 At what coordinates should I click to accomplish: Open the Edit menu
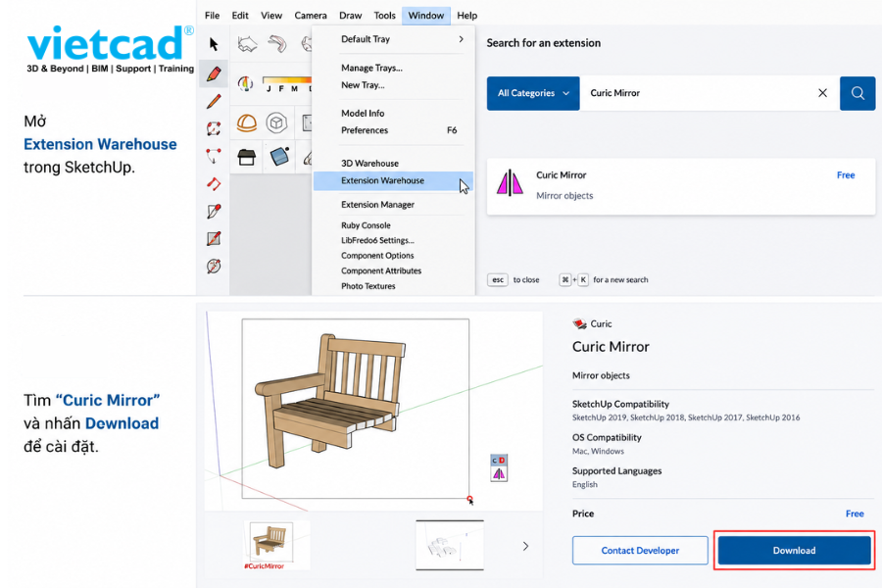tap(240, 16)
